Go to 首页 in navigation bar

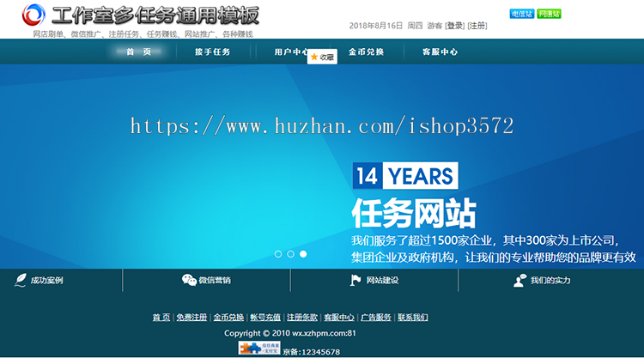point(139,52)
